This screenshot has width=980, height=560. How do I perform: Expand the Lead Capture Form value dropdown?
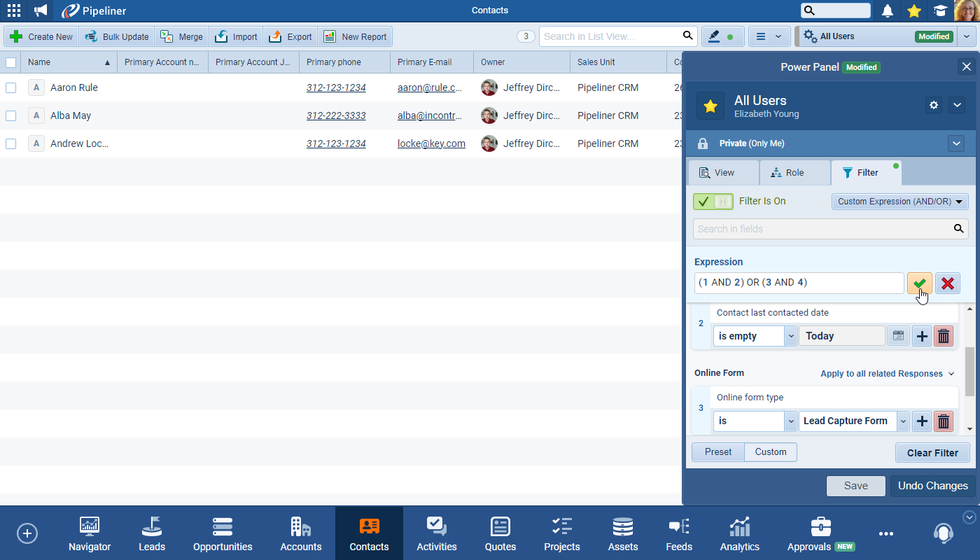click(903, 421)
